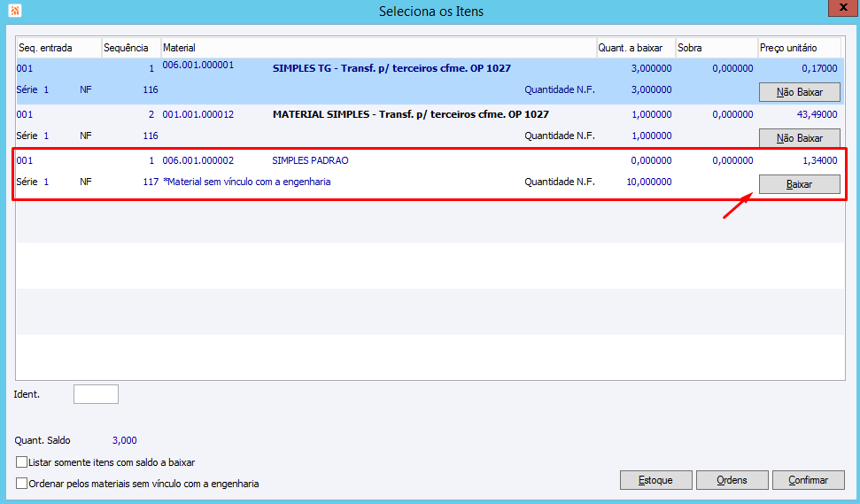Select material code 006.001.000002
This screenshot has height=504, width=860.
[198, 160]
